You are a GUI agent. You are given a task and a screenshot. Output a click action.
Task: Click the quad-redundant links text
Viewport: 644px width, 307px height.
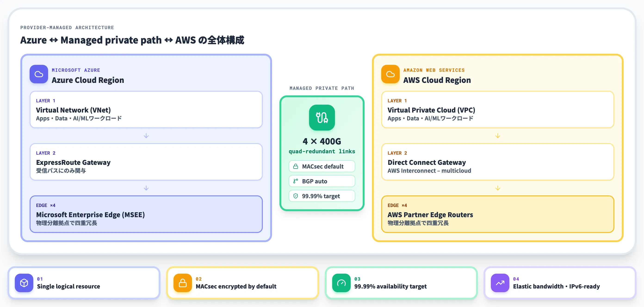pyautogui.click(x=322, y=151)
